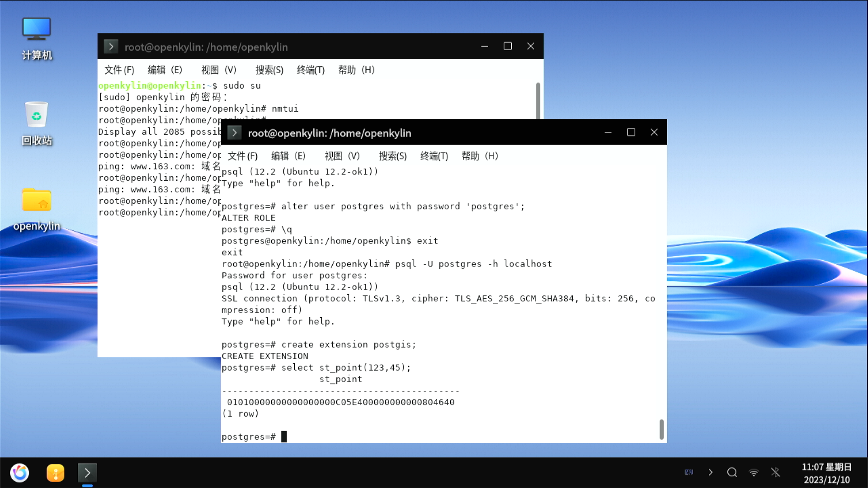Open the 计算机 desktop icon
Viewport: 868px width, 488px height.
point(37,38)
